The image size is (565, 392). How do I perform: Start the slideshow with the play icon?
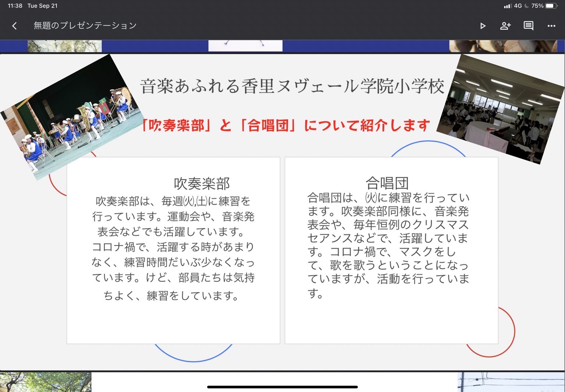(483, 26)
